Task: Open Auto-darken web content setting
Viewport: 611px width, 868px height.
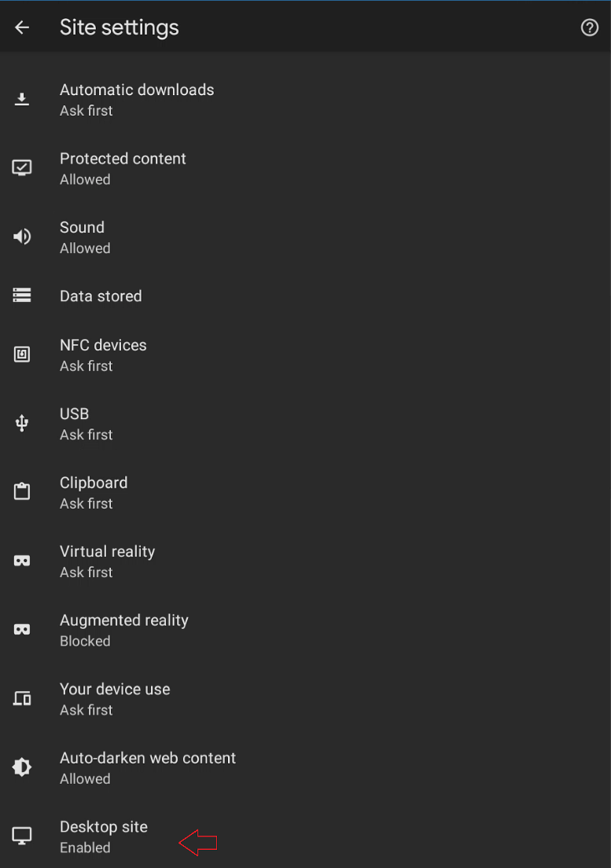Action: [148, 767]
